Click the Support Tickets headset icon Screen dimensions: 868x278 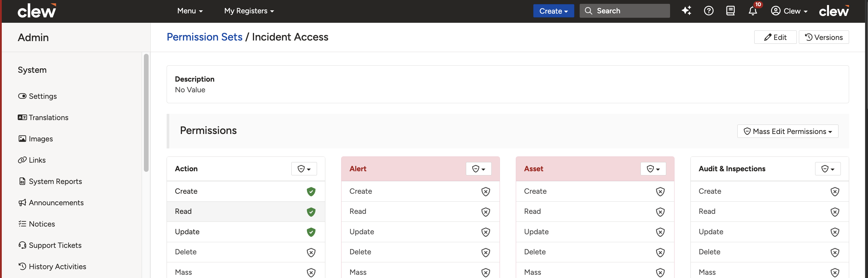pyautogui.click(x=22, y=245)
